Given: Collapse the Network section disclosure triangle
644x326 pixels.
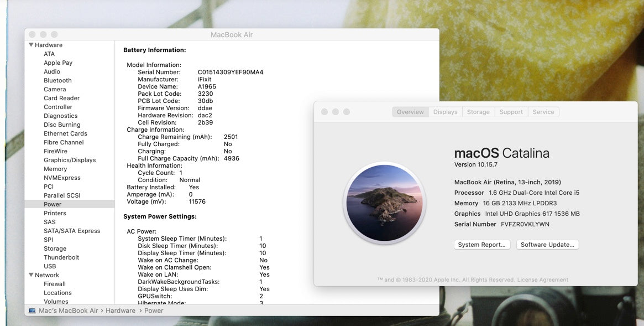Looking at the screenshot, I should (x=31, y=275).
